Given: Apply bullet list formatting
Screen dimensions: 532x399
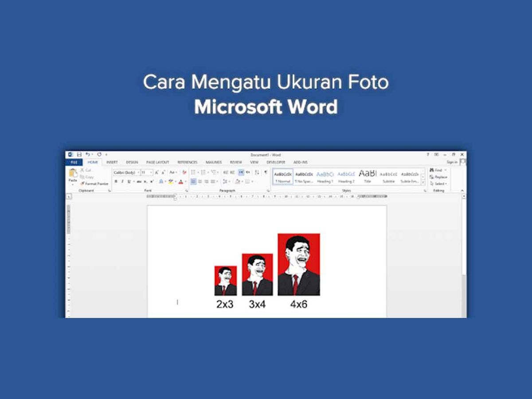Looking at the screenshot, I should point(193,172).
